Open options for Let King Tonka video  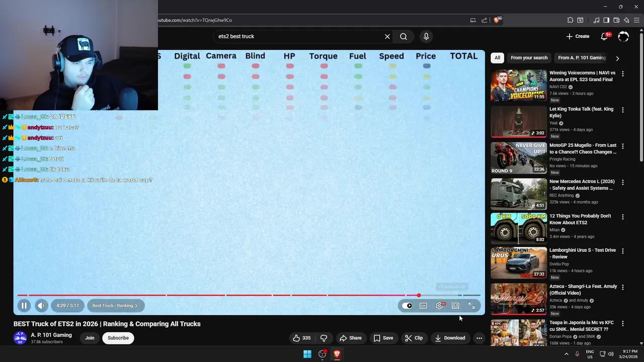coord(623,110)
